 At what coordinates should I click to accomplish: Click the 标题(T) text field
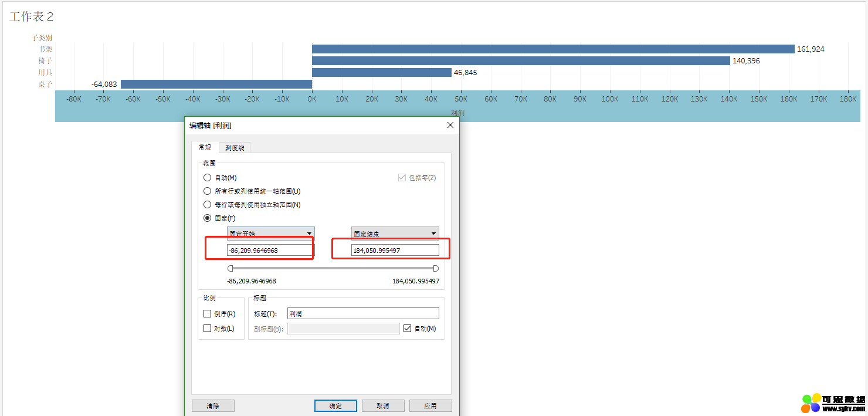pyautogui.click(x=362, y=314)
